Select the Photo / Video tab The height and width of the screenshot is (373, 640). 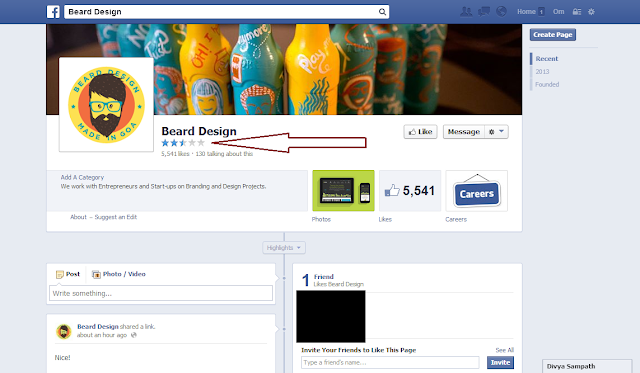[118, 274]
